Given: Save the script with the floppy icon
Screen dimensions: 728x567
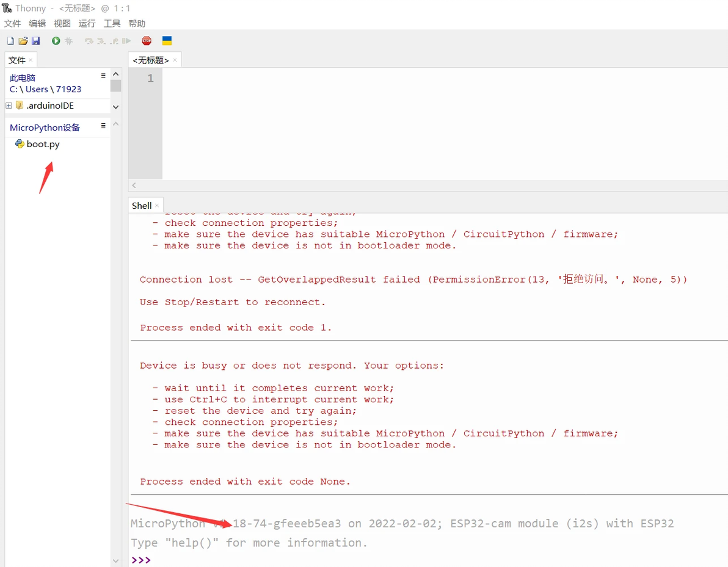Looking at the screenshot, I should (36, 41).
